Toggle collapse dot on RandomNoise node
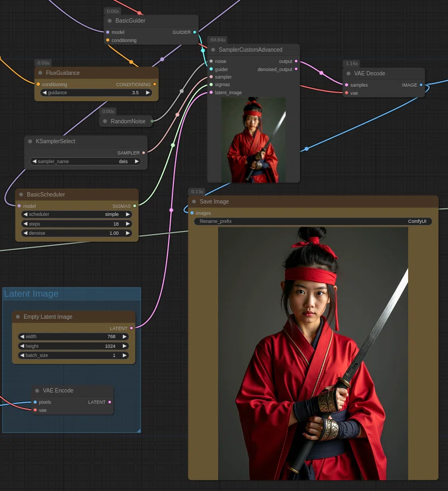 point(105,121)
